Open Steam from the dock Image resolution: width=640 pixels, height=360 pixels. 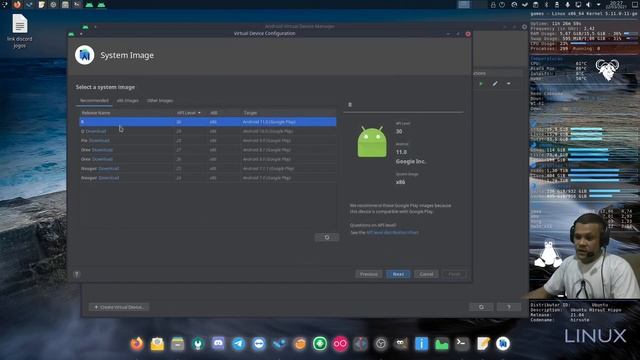(x=279, y=344)
